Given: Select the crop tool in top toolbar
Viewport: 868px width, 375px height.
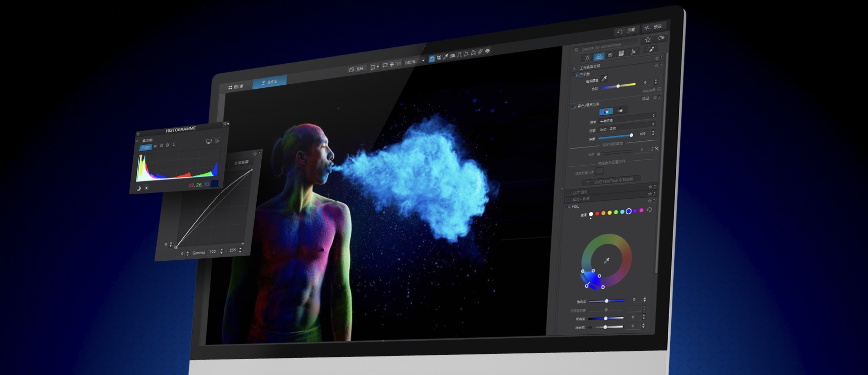Looking at the screenshot, I should [x=439, y=58].
